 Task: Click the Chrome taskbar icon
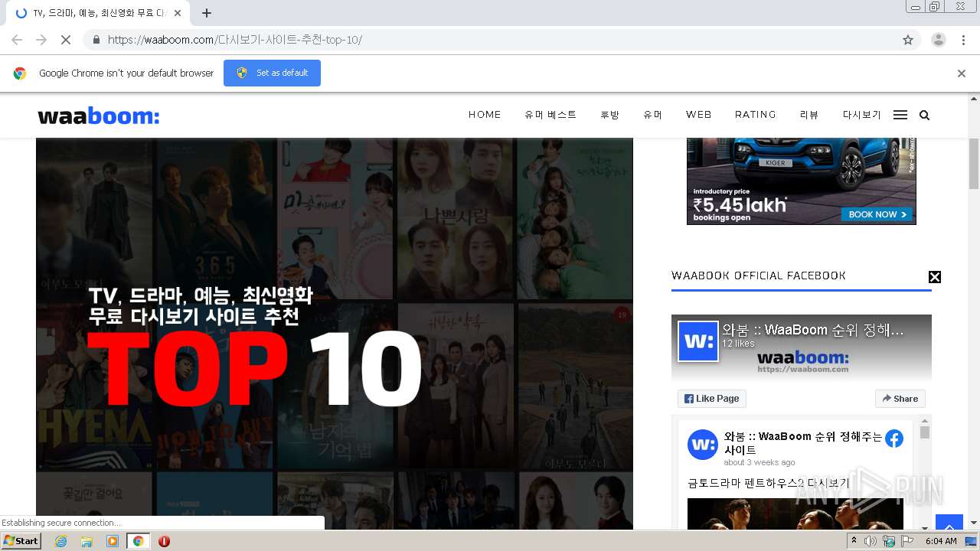[138, 541]
